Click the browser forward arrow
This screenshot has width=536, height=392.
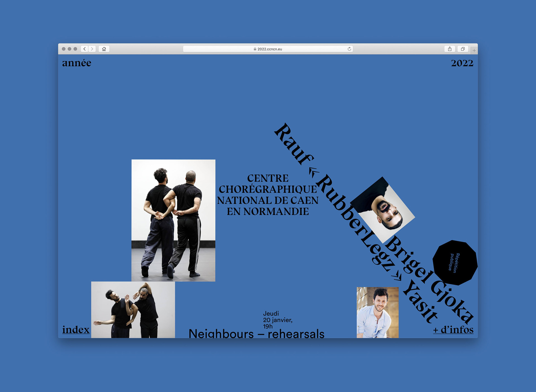(92, 49)
